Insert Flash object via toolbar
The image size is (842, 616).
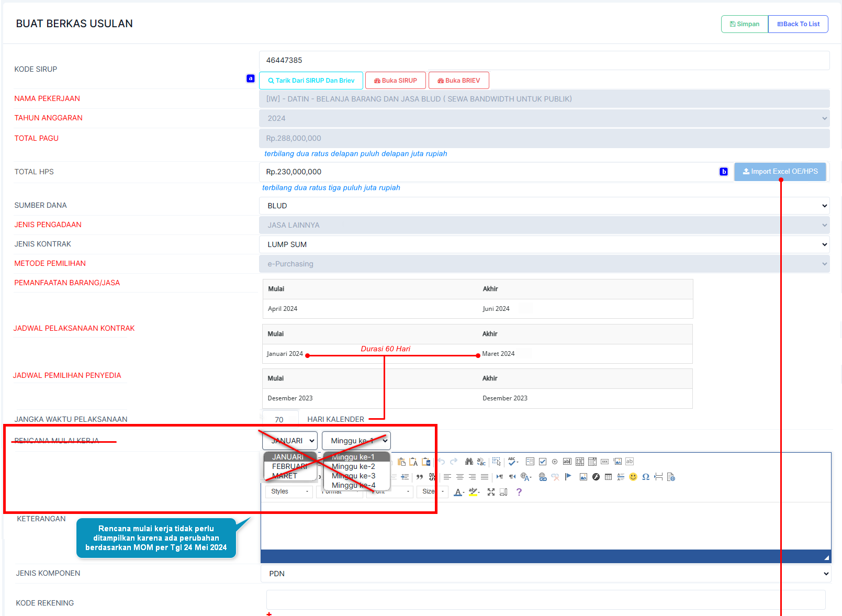pyautogui.click(x=596, y=477)
